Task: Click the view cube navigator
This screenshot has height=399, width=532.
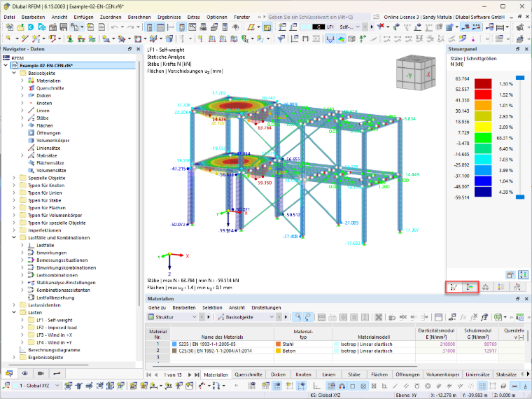Action: (416, 73)
